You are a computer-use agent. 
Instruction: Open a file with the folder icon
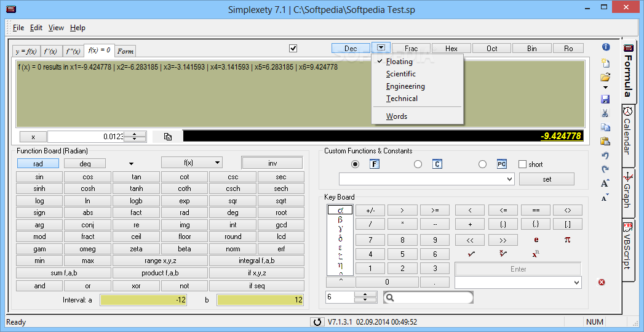[x=605, y=77]
